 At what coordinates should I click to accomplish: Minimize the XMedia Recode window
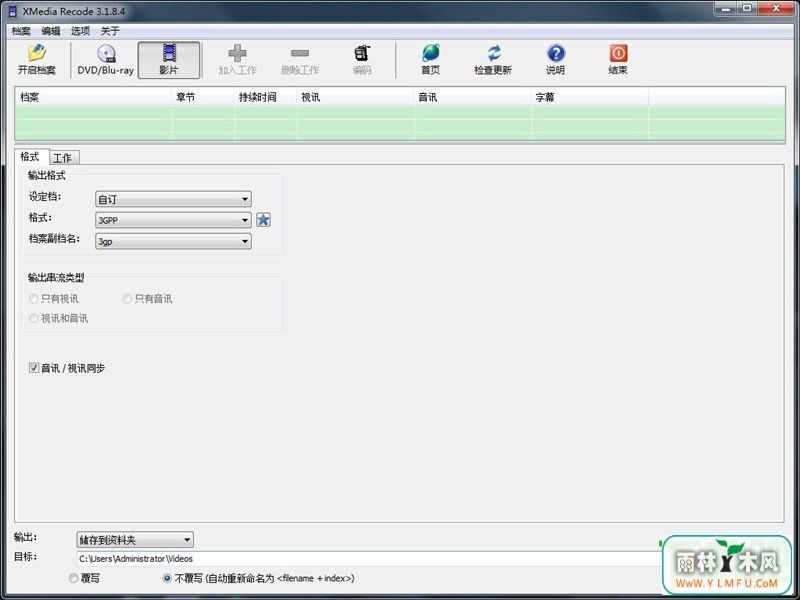(x=726, y=9)
